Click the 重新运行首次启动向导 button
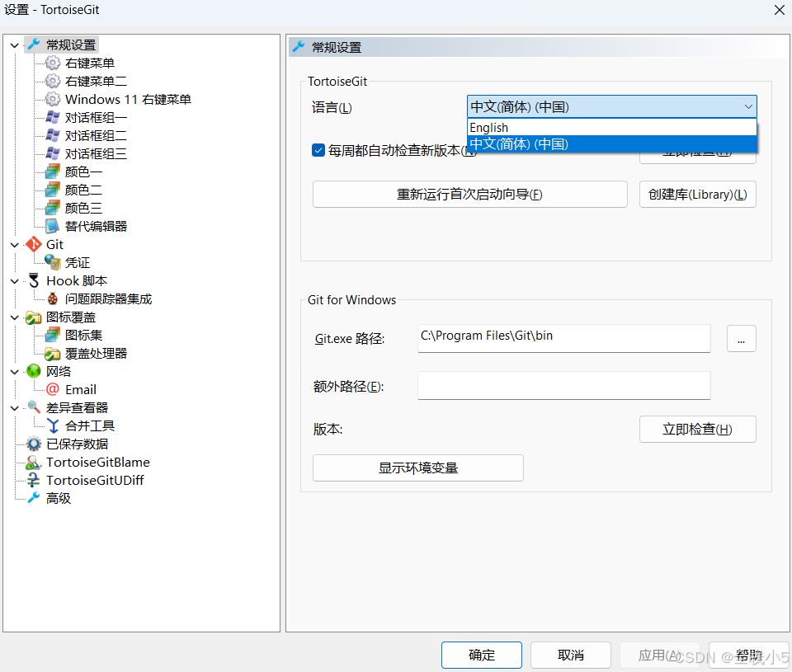 (469, 194)
